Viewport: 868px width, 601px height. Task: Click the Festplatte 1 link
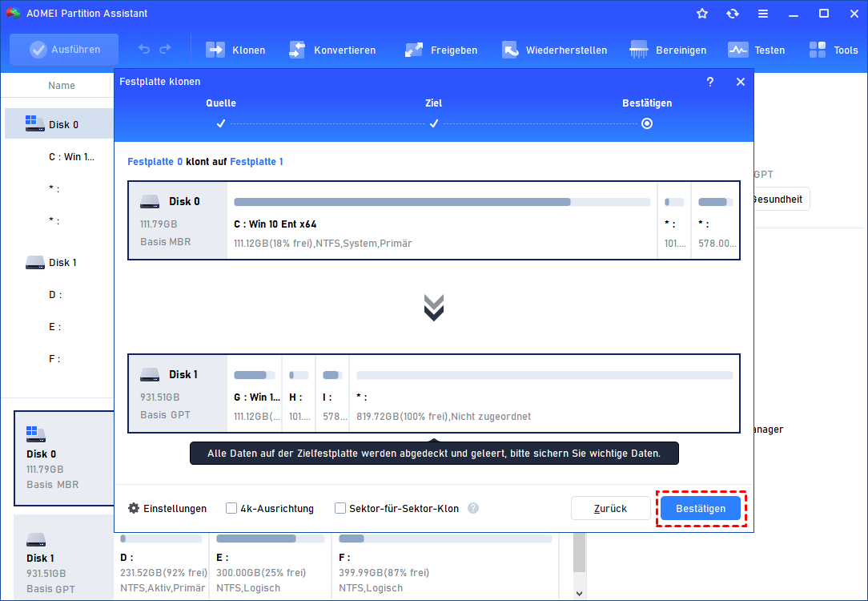click(x=256, y=162)
